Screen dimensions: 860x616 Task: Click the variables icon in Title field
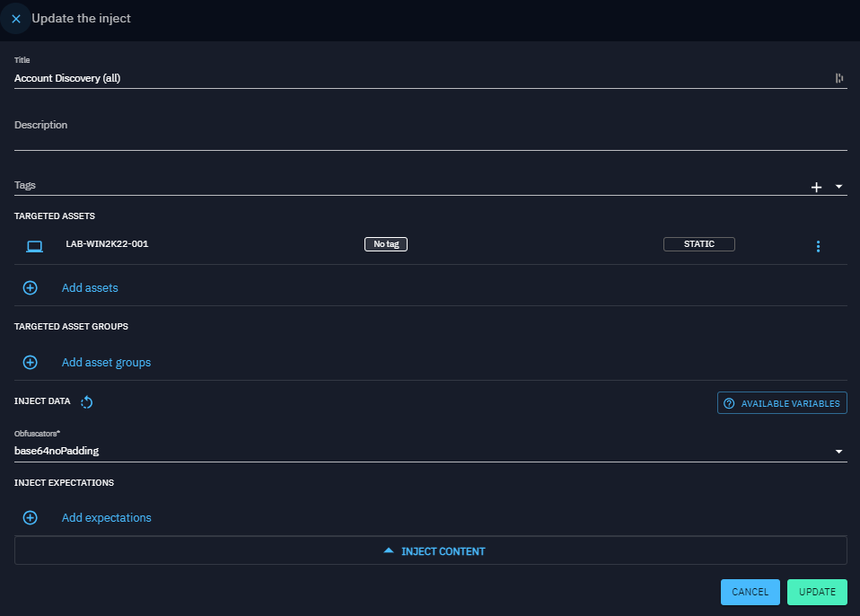coord(838,78)
